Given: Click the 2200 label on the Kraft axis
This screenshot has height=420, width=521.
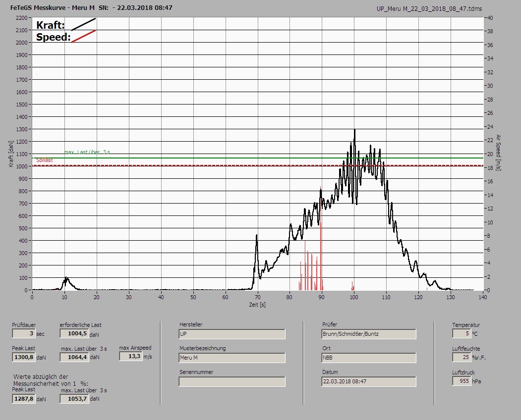Looking at the screenshot, I should point(22,18).
